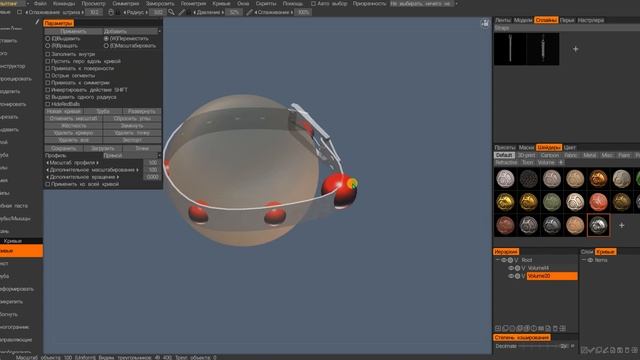The width and height of the screenshot is (640, 360).
Task: Click the checkmark icon below the Curves panel
Action: pos(591,350)
